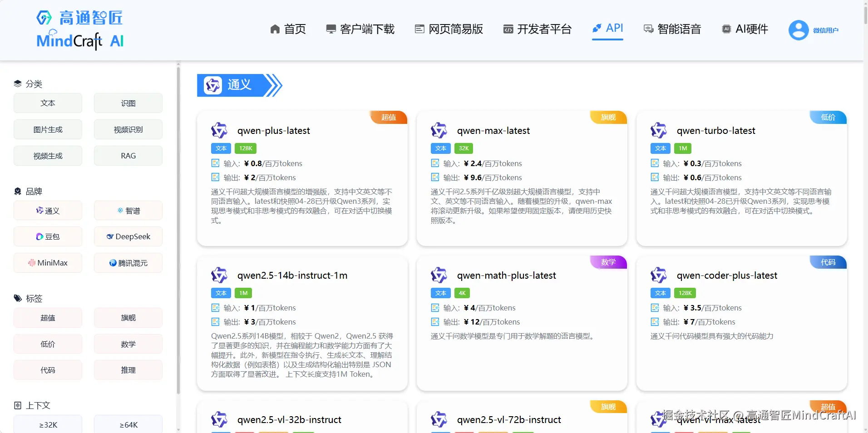Image resolution: width=868 pixels, height=433 pixels.
Task: Open the qwen-coder-plus-latest model title
Action: (727, 276)
